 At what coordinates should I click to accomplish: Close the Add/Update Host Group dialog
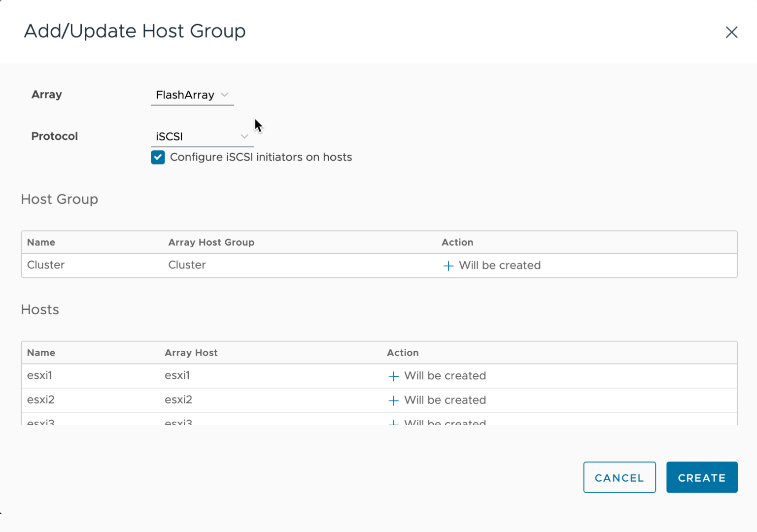point(731,32)
